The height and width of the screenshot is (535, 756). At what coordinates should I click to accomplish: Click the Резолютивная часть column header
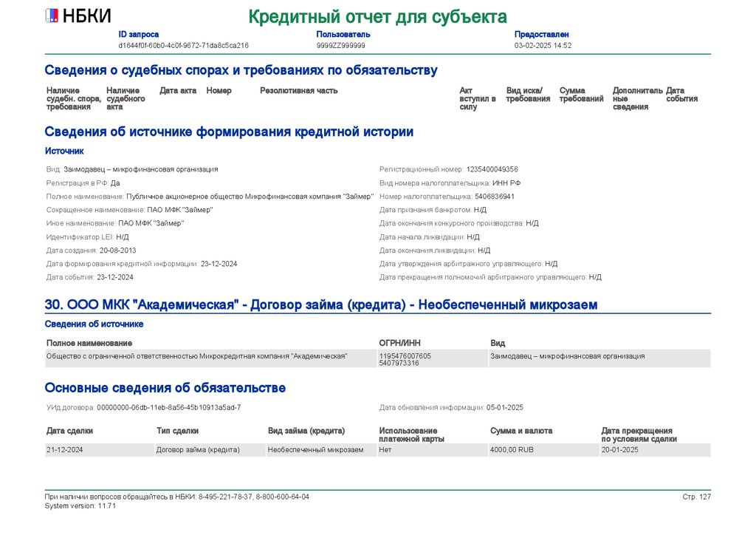click(299, 91)
